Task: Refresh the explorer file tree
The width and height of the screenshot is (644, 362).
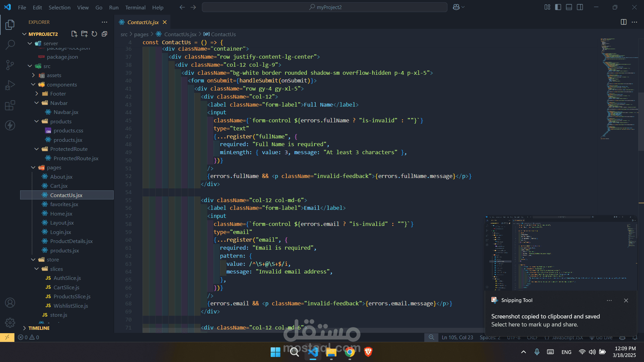Action: click(94, 34)
